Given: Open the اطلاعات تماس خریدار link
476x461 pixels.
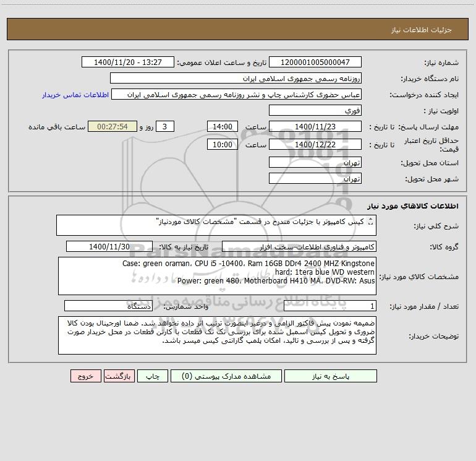Looking at the screenshot, I should pos(75,95).
